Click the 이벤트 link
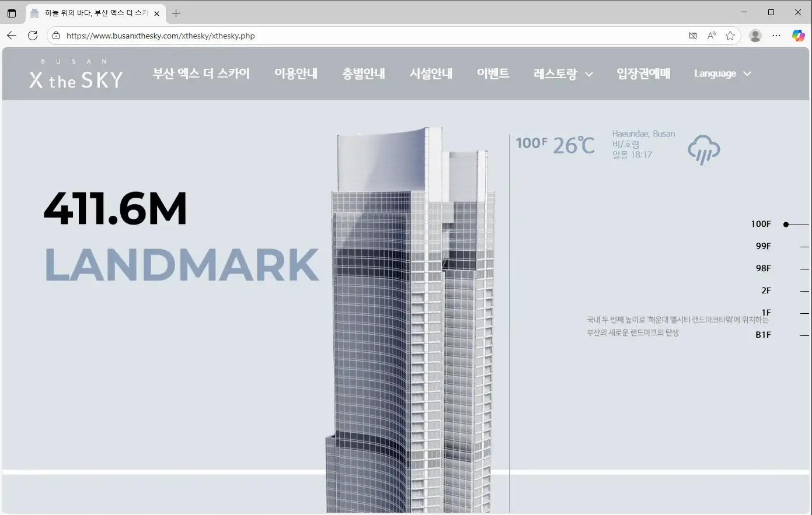The image size is (812, 515). pos(493,73)
